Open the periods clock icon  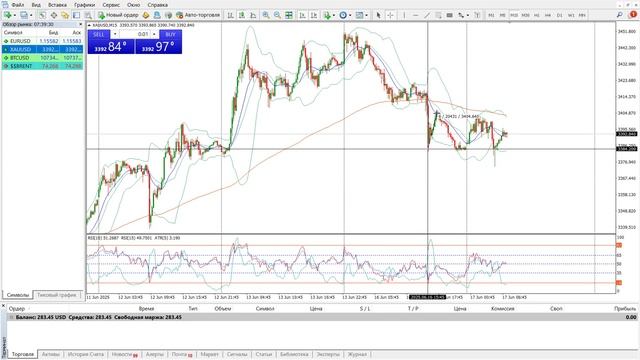tap(343, 15)
